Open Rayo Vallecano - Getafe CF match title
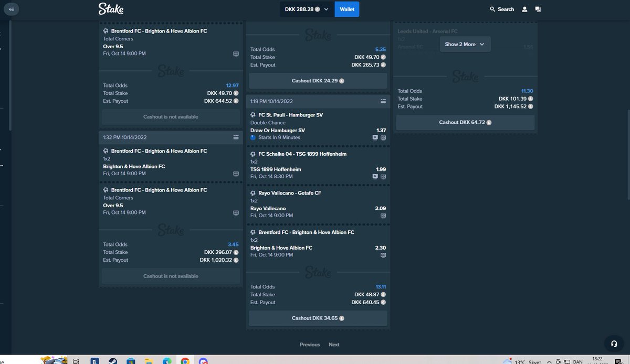Image resolution: width=630 pixels, height=364 pixels. pyautogui.click(x=290, y=193)
